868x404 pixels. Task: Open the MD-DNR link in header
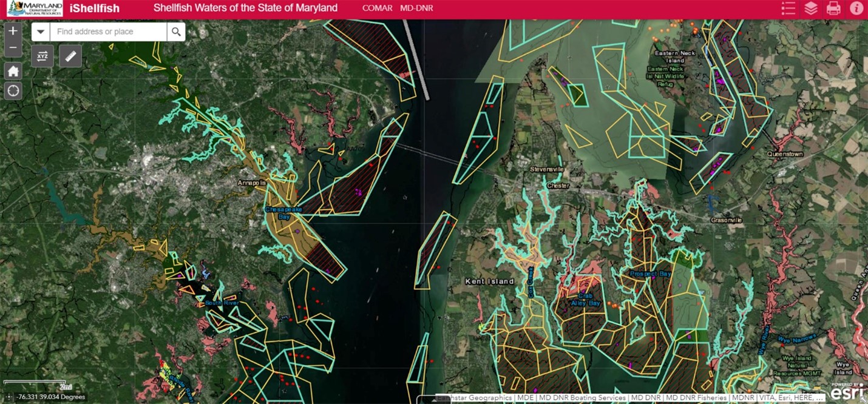[416, 8]
